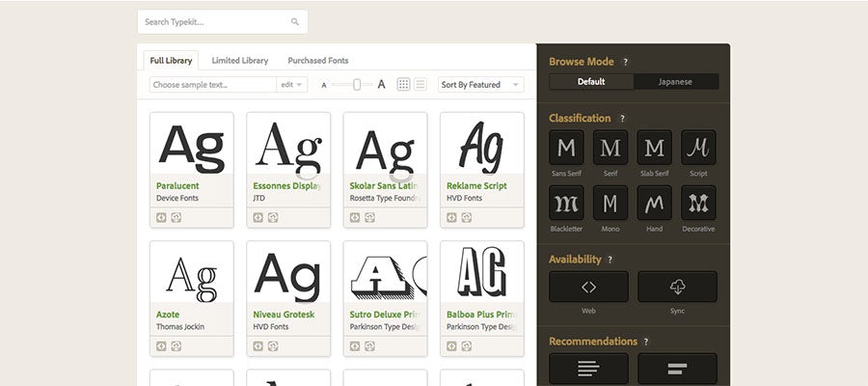868x386 pixels.
Task: Click the search magnifier icon
Action: pyautogui.click(x=295, y=22)
